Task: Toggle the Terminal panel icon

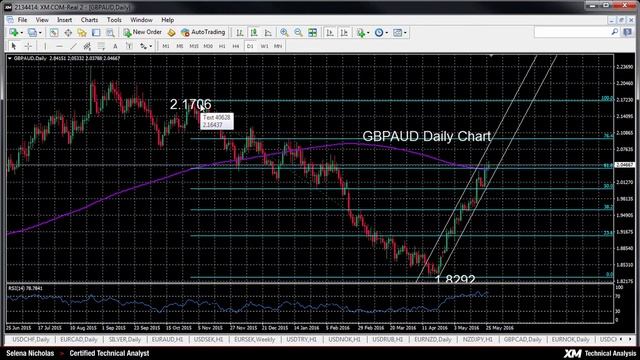Action: point(96,32)
